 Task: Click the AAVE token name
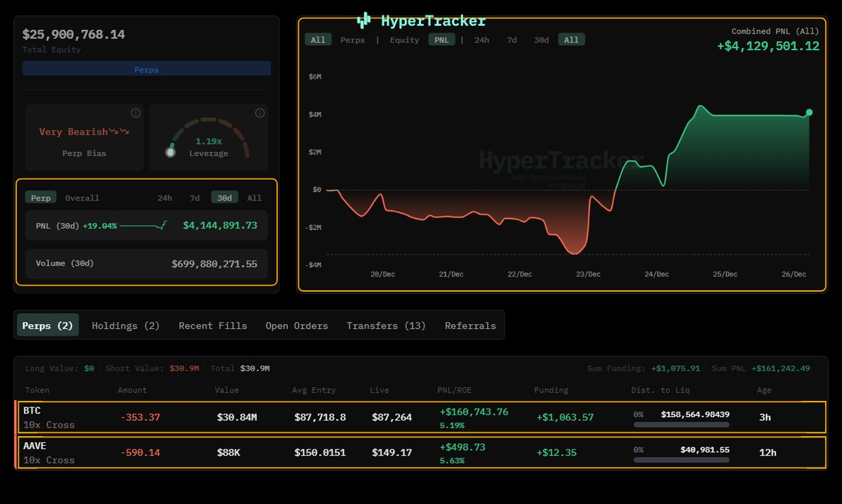(34, 446)
